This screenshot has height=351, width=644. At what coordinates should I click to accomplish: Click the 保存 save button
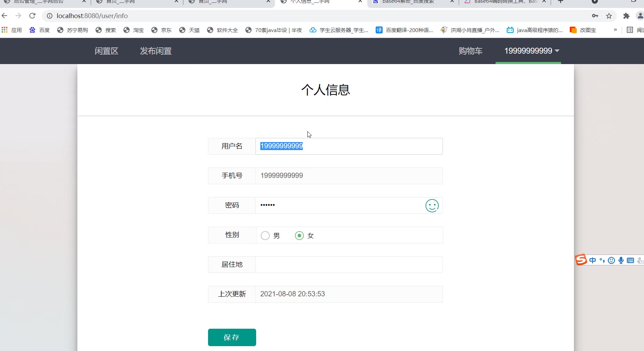pos(232,337)
